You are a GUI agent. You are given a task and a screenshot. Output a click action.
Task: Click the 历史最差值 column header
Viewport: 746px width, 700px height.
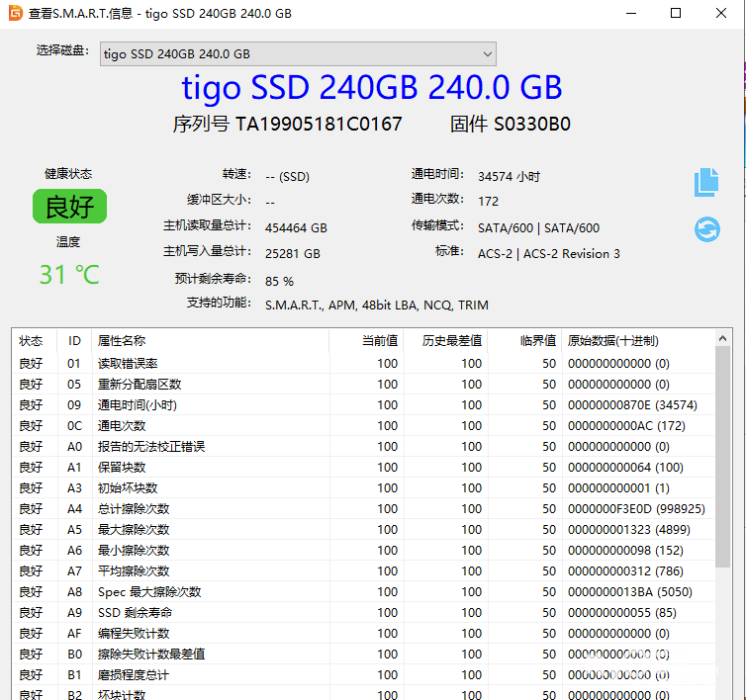pos(452,340)
